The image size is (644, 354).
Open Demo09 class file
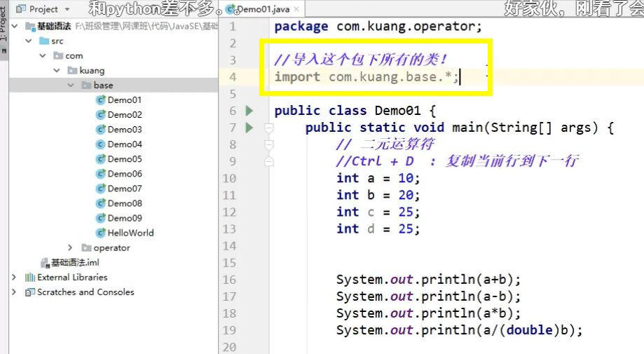point(125,218)
